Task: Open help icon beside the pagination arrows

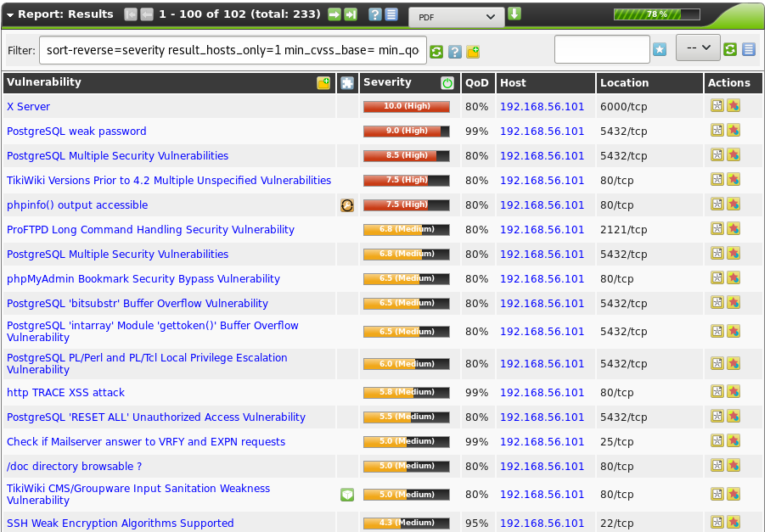Action: [375, 14]
